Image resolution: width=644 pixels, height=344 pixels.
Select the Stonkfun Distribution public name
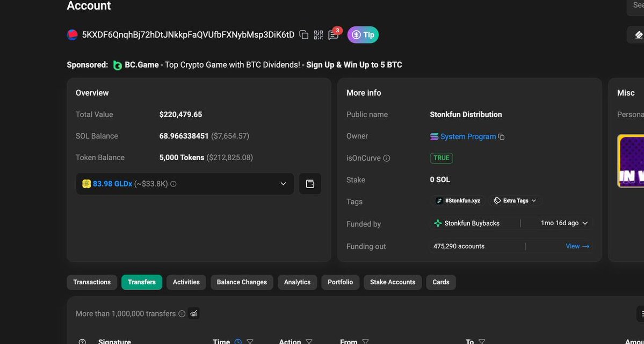click(466, 114)
